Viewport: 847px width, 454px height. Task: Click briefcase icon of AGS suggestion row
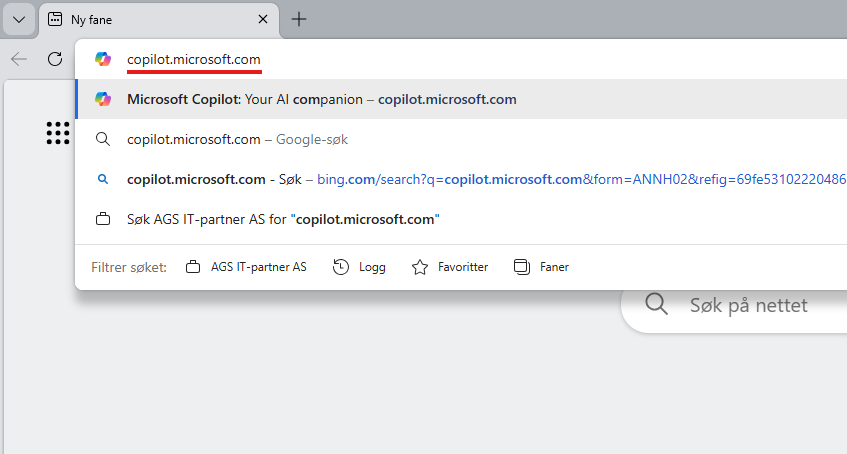pos(103,219)
